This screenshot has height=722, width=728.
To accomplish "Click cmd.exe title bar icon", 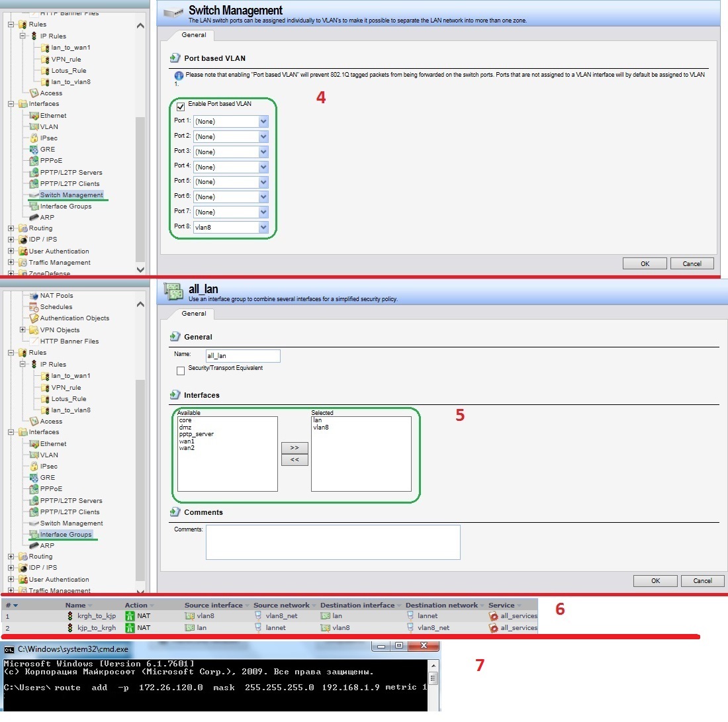I will pyautogui.click(x=9, y=649).
